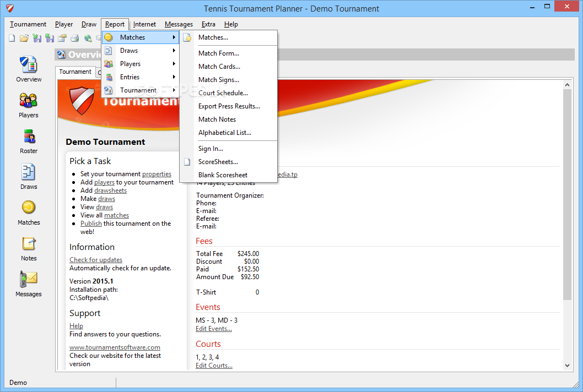Follow the View draws link

[x=105, y=207]
